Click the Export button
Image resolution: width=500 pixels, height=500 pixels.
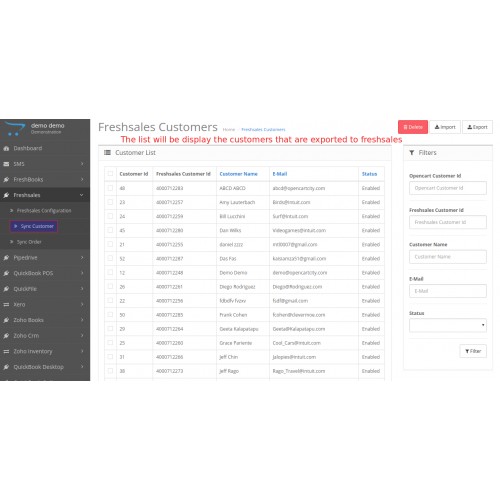pos(477,127)
